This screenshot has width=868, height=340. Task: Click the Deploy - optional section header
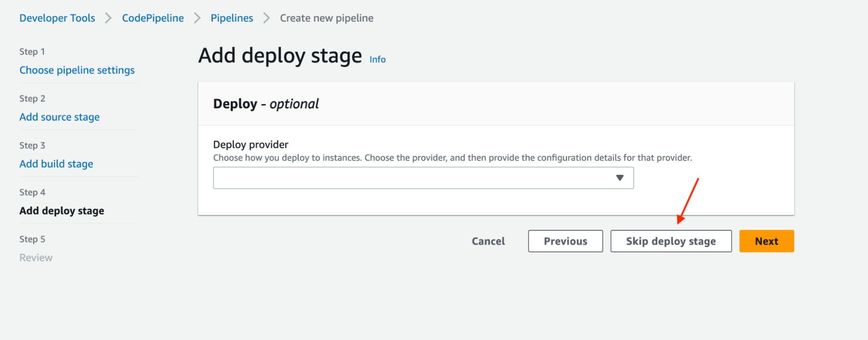click(266, 104)
